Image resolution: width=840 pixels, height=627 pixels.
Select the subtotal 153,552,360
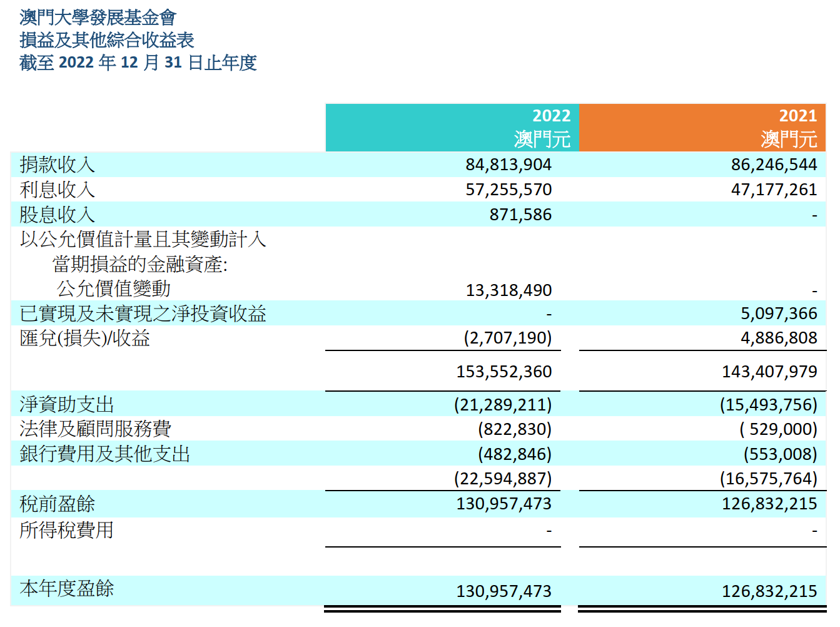pos(504,372)
